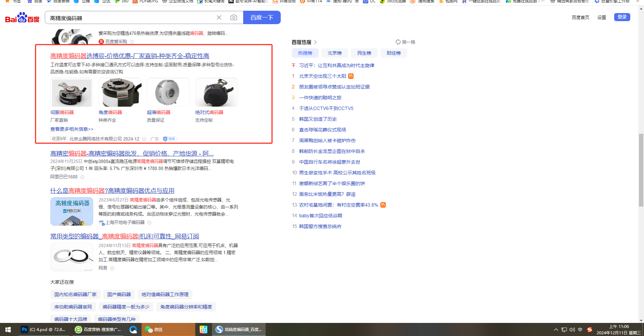Open the dropdown beside 上海开地电子编码器
This screenshot has width=644, height=336.
tap(149, 223)
